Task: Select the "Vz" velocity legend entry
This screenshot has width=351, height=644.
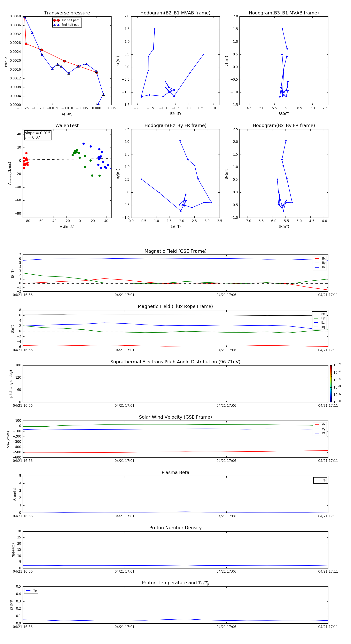Action: pyautogui.click(x=320, y=433)
